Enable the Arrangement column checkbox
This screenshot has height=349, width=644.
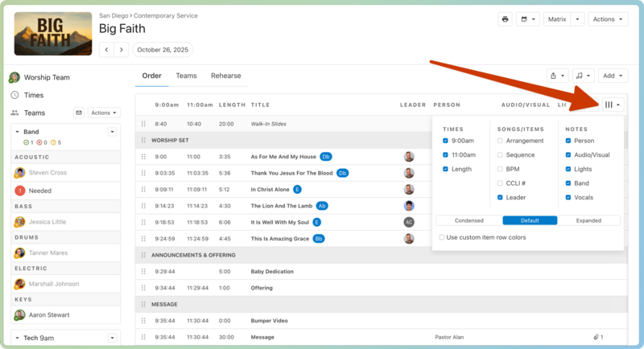click(x=501, y=141)
